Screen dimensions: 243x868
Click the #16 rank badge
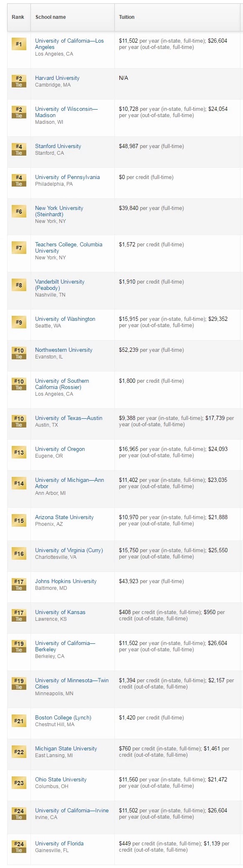(19, 553)
